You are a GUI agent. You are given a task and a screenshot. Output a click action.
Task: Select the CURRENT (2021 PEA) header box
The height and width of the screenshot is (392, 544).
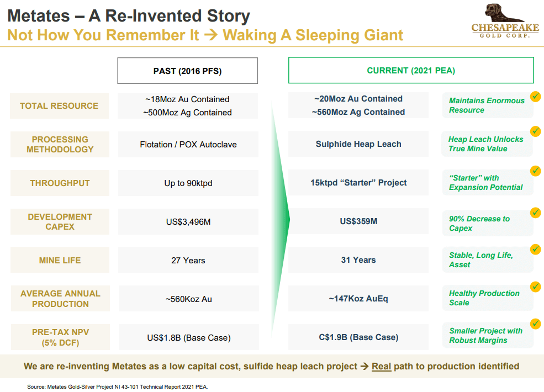411,71
